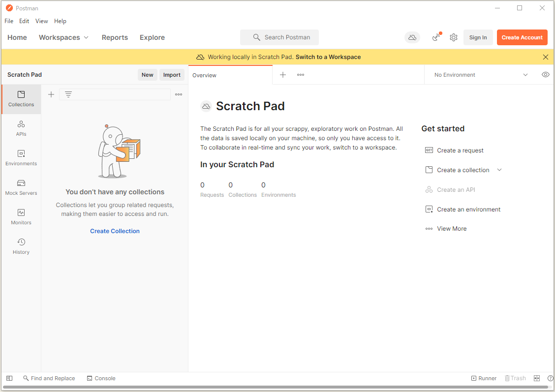Open the View menu
This screenshot has height=392, width=555.
point(41,21)
